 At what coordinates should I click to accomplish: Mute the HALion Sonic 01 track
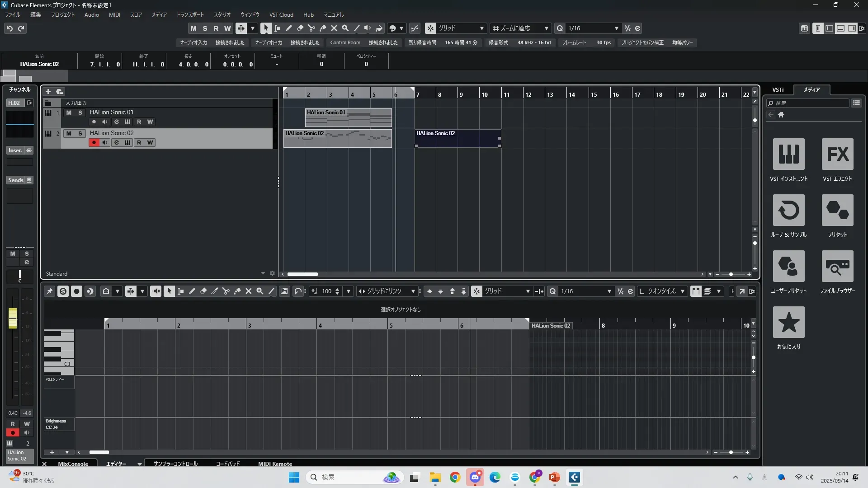tap(69, 113)
